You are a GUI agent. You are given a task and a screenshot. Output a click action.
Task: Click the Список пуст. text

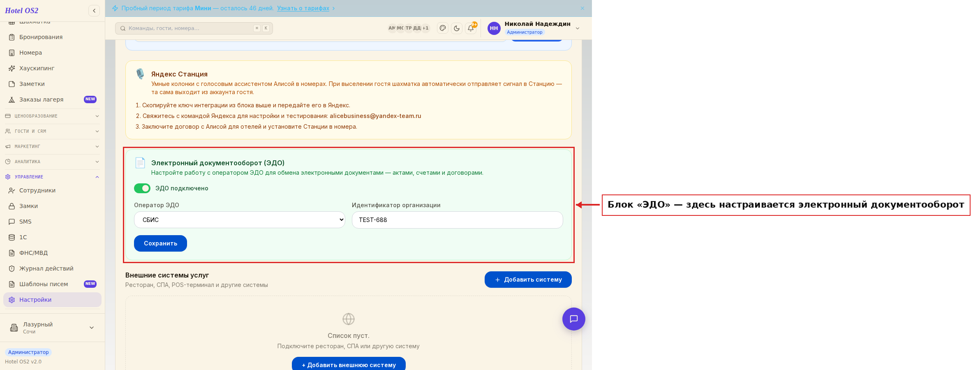coord(349,335)
